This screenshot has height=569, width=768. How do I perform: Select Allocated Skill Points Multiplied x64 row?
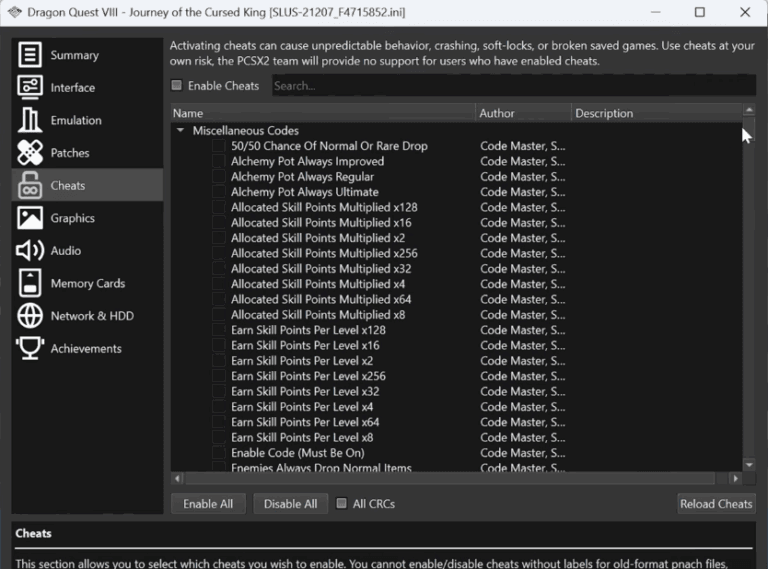click(456, 299)
